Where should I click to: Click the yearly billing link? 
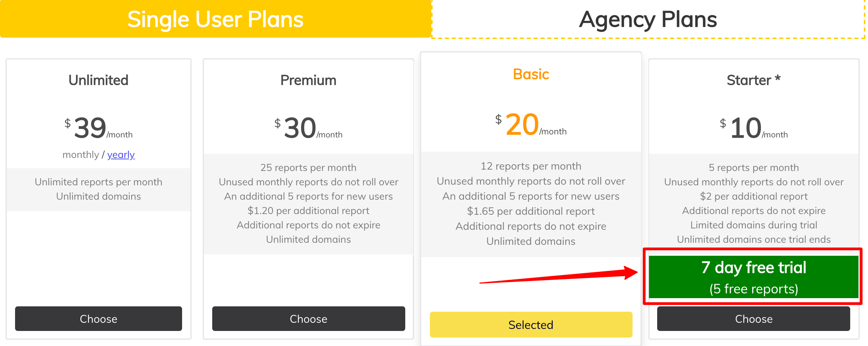120,155
